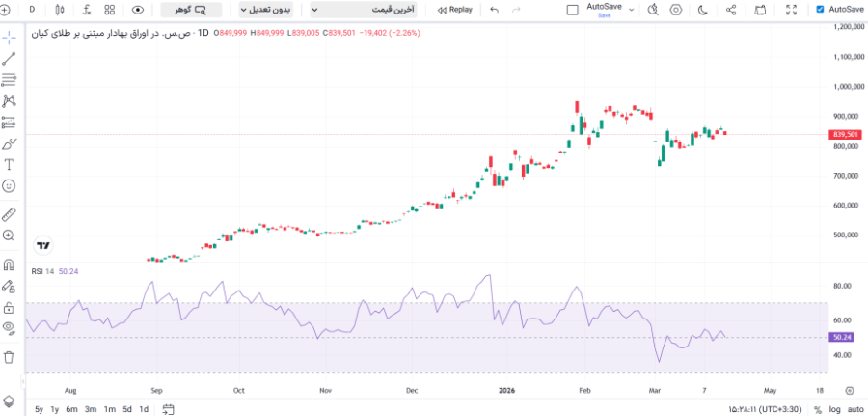The image size is (868, 416).
Task: Open the candlestick chart style menu
Action: coord(61,10)
